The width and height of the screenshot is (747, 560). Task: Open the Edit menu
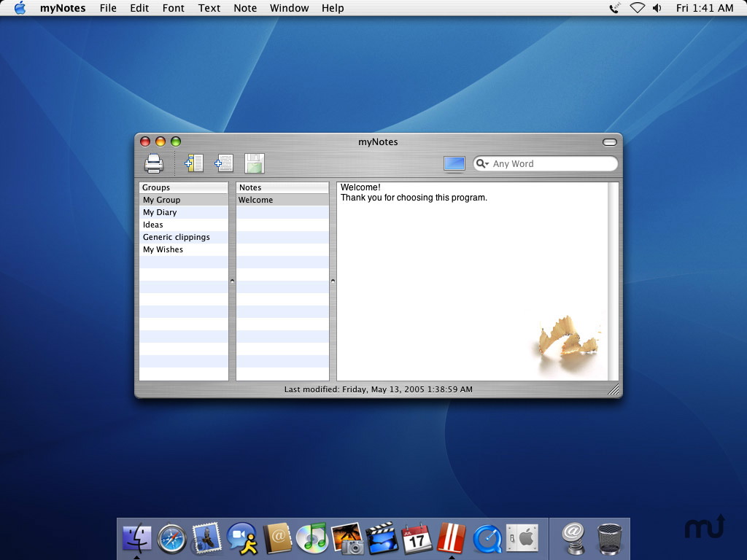pyautogui.click(x=139, y=8)
